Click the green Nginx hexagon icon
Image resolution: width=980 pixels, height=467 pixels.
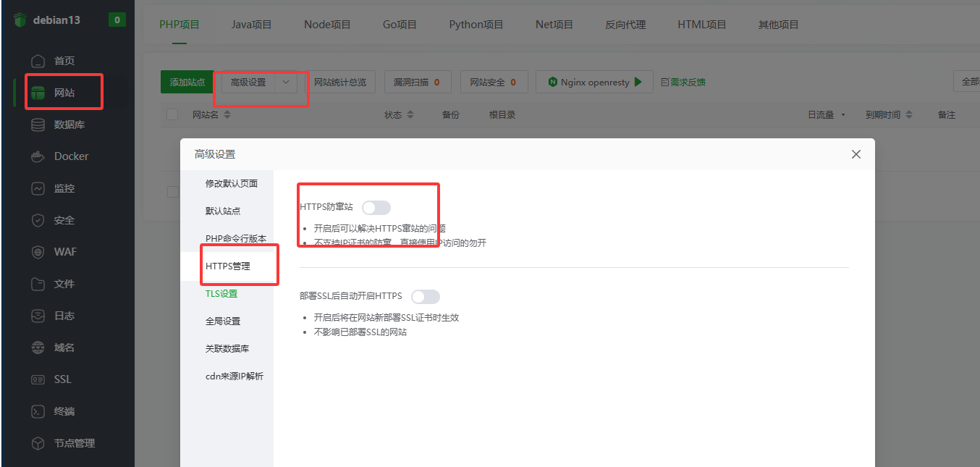tap(553, 82)
